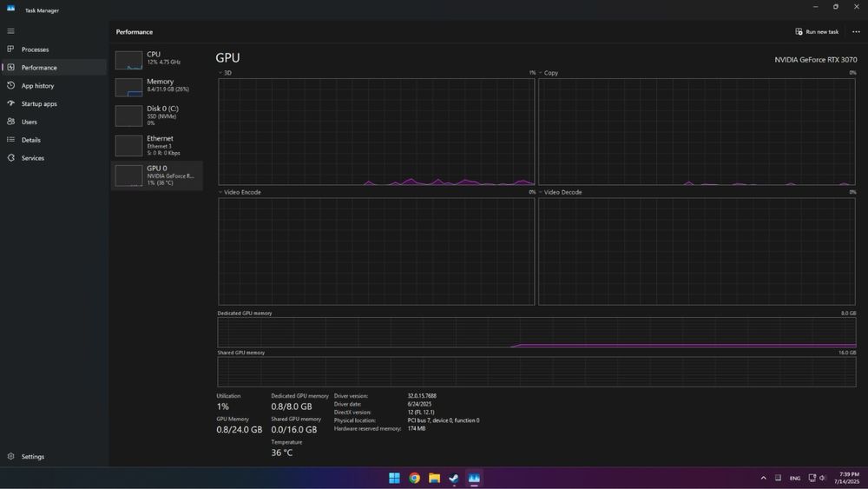Screen dimensions: 868x489
Task: Select the Disk 0 (C:) item
Action: pos(156,116)
